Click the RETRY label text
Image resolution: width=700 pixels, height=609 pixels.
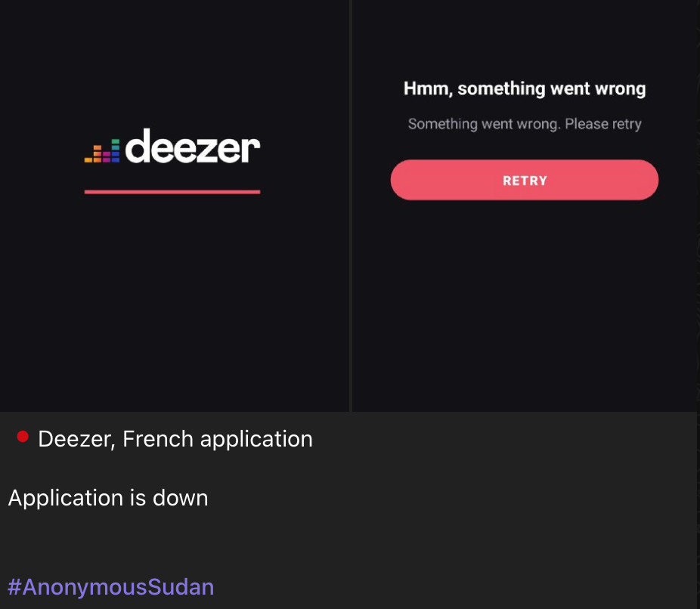(525, 181)
